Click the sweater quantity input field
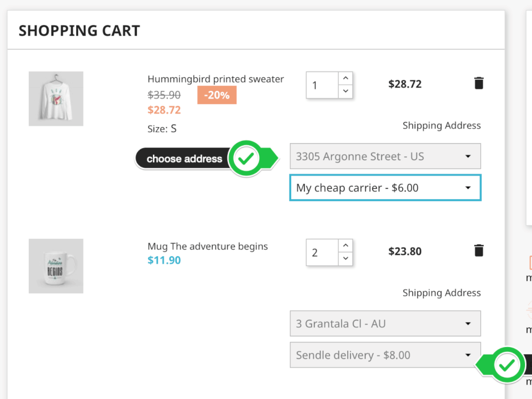 click(x=322, y=85)
